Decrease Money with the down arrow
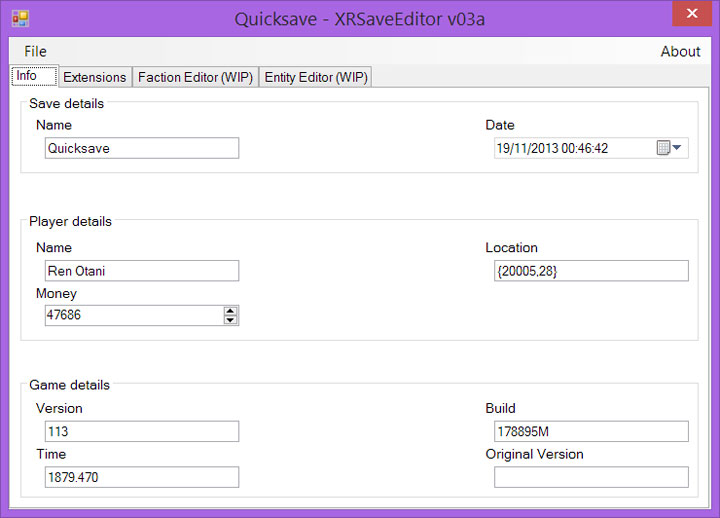This screenshot has height=518, width=720. [x=231, y=320]
